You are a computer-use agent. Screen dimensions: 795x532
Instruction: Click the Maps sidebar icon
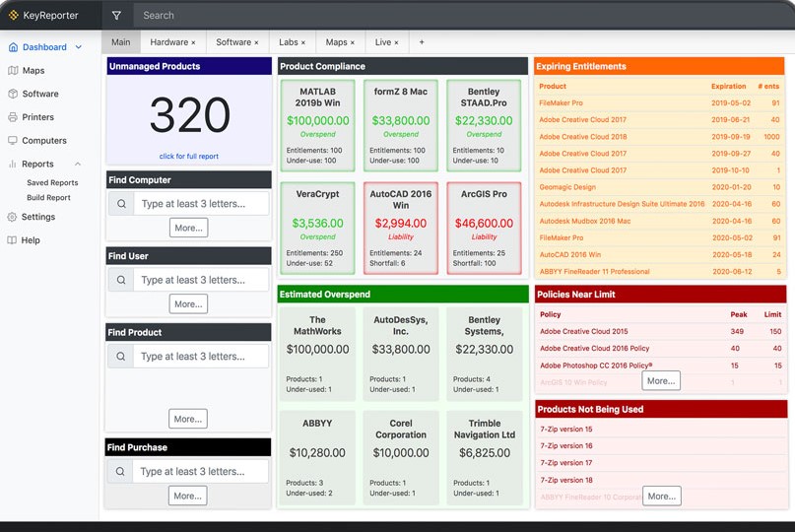tap(13, 71)
